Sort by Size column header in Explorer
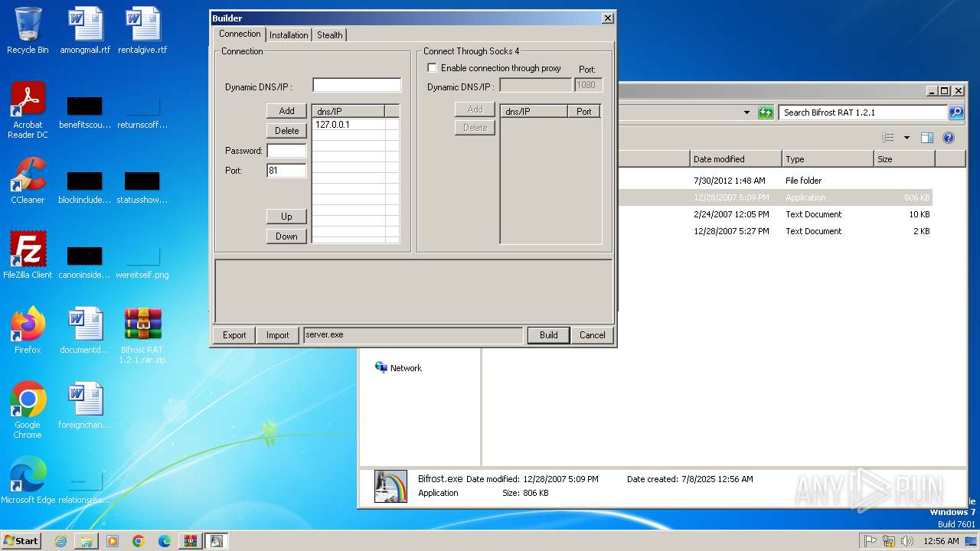Image resolution: width=980 pixels, height=551 pixels. (904, 159)
